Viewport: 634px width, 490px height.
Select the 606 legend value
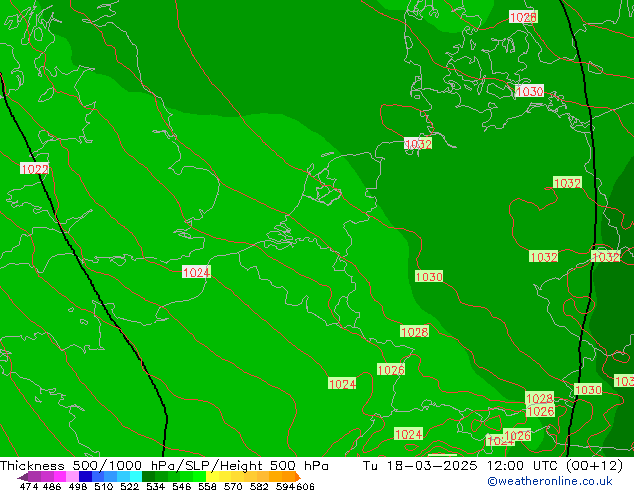click(x=304, y=486)
